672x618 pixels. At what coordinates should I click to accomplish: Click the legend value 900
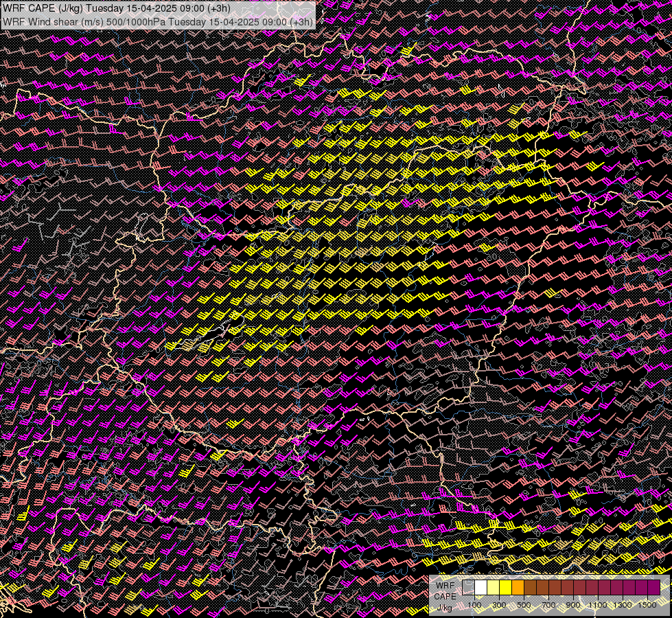point(573,605)
